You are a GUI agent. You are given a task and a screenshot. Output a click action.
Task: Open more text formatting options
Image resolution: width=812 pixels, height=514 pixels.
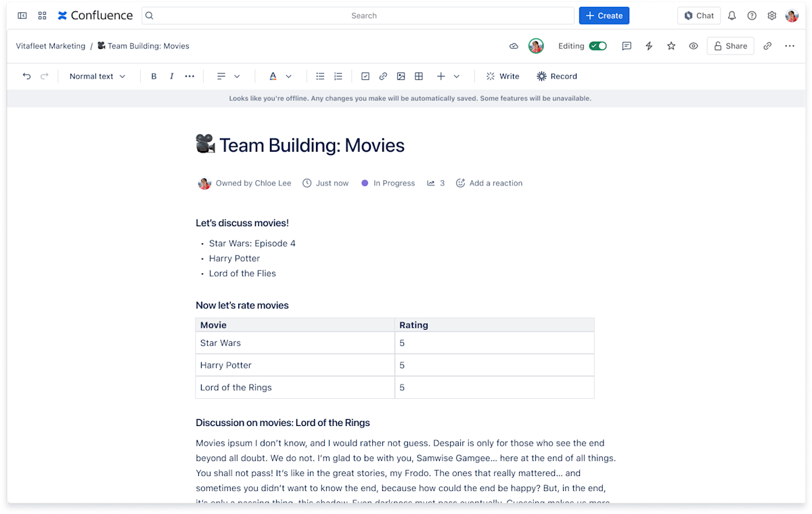(189, 77)
